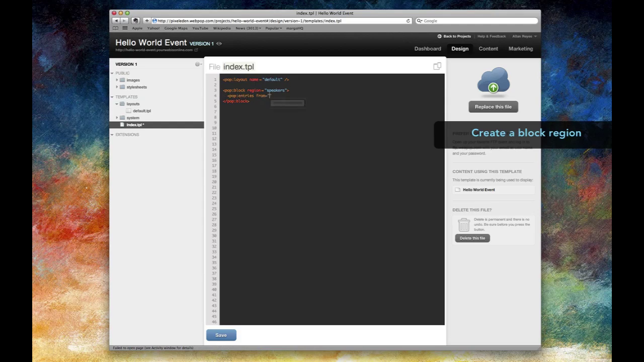This screenshot has width=644, height=362.
Task: Click the VERSION 1 label beside project title
Action: click(x=202, y=44)
